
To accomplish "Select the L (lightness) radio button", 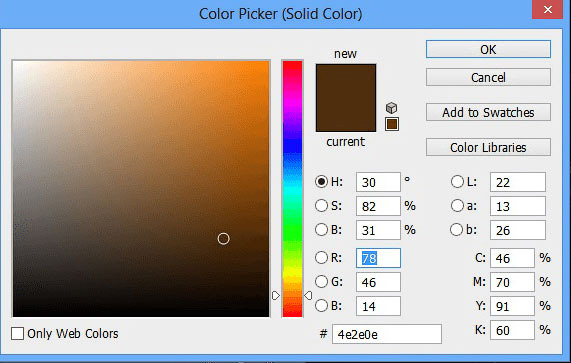I will pyautogui.click(x=457, y=181).
